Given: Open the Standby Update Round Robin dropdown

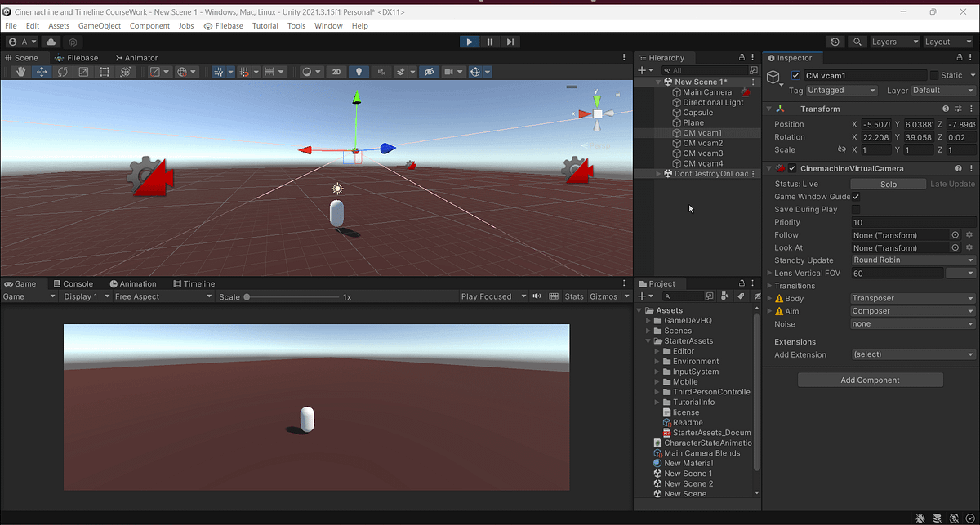Looking at the screenshot, I should click(x=911, y=260).
